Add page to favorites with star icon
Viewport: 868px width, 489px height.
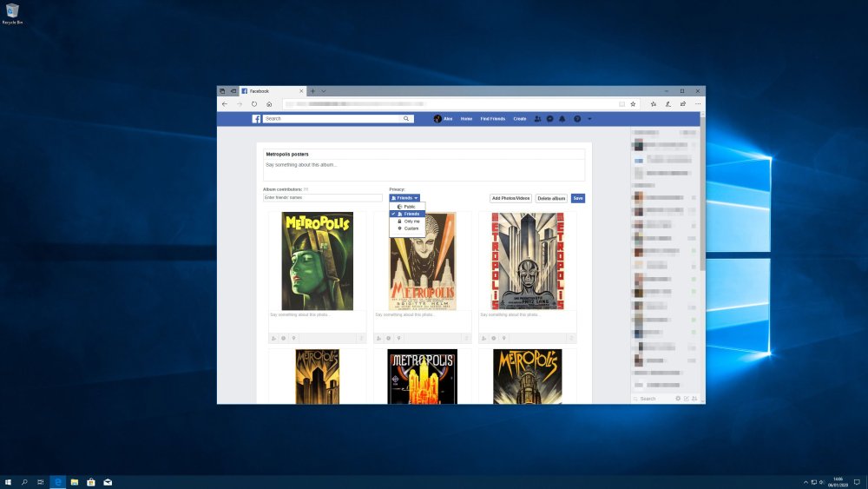click(x=634, y=104)
